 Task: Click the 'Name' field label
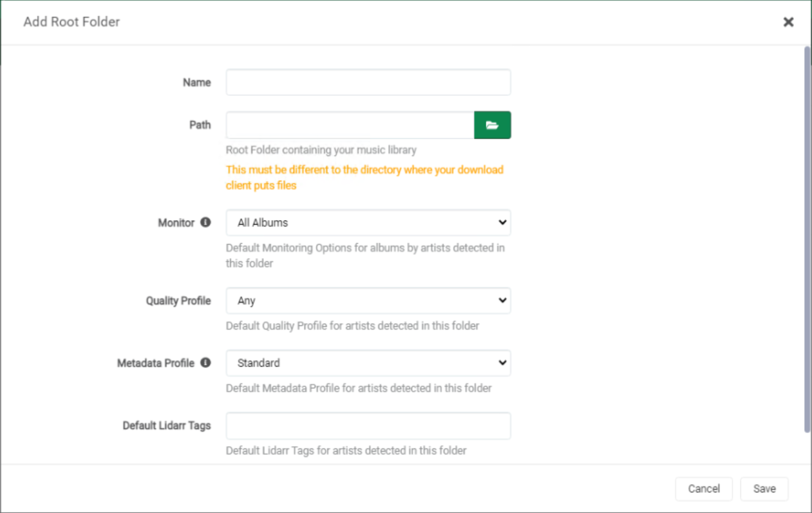[197, 83]
